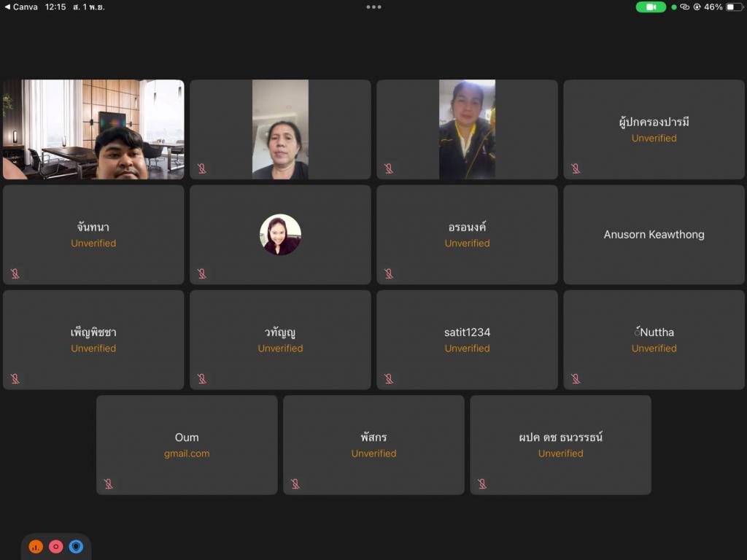Tap the gmail.com label under Oum
This screenshot has height=560, width=747.
coord(187,454)
